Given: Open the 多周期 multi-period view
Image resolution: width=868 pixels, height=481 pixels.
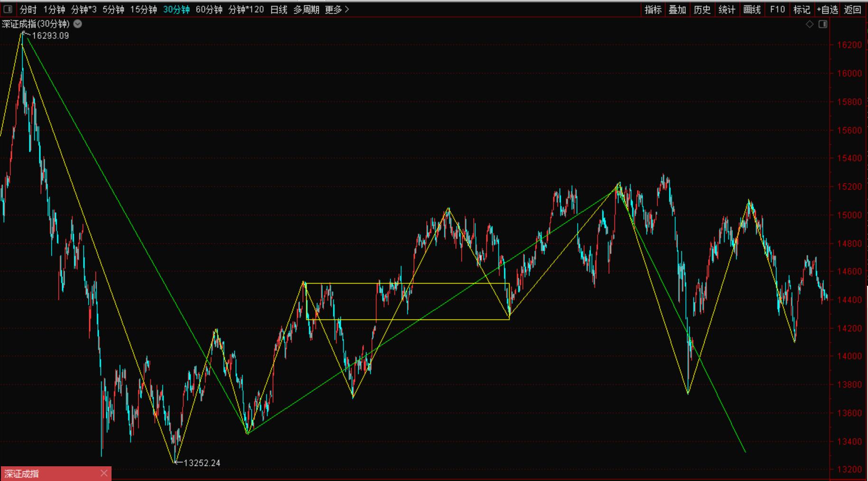Looking at the screenshot, I should click(306, 9).
